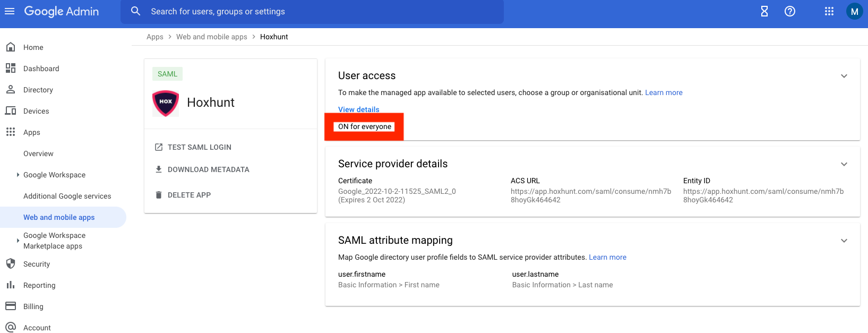Expand the Service provider details chevron
The image size is (868, 333).
tap(844, 164)
